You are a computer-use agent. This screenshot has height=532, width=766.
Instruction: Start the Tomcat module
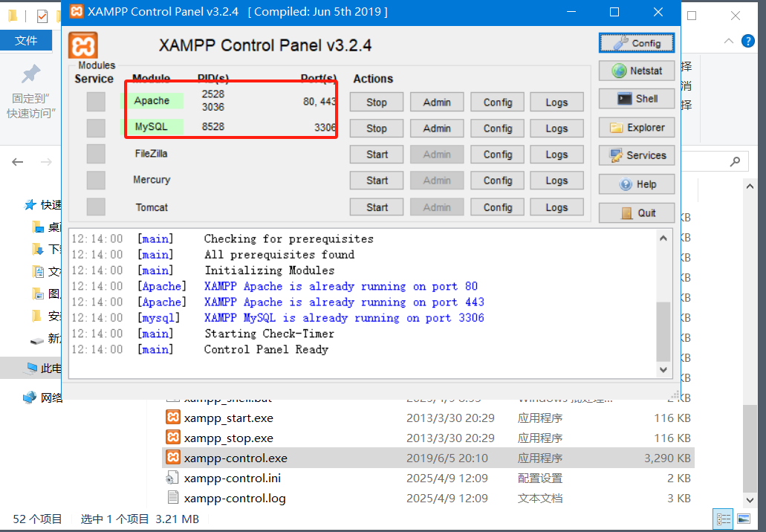click(376, 207)
